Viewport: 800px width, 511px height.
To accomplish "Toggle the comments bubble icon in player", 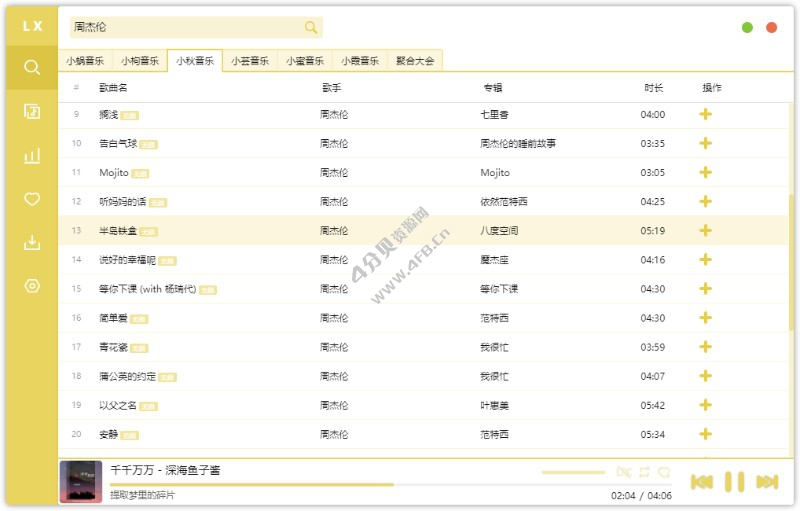I will coord(664,472).
